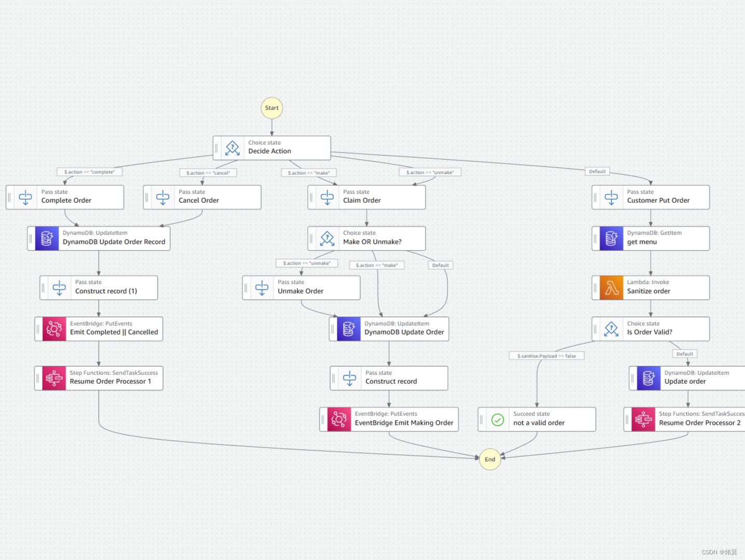This screenshot has height=560, width=745.
Task: Click the Default label under Is Order Valid
Action: pos(684,354)
